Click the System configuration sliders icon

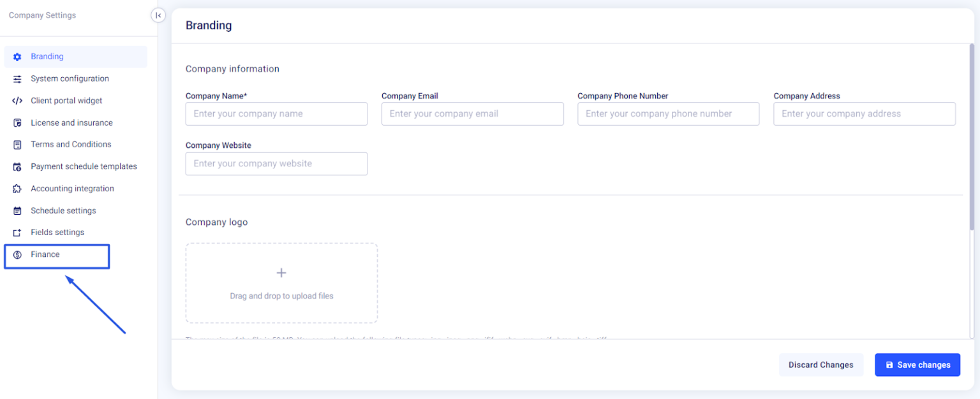pos(17,79)
